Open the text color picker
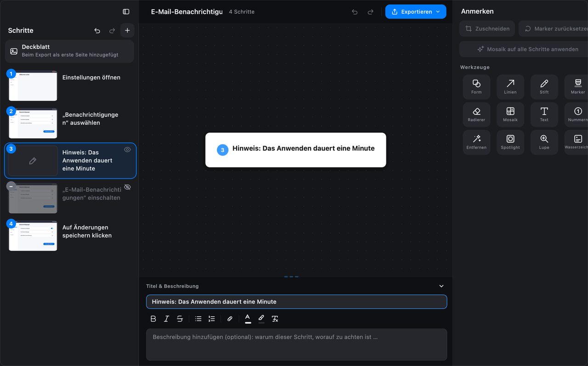The image size is (588, 366). click(x=248, y=319)
